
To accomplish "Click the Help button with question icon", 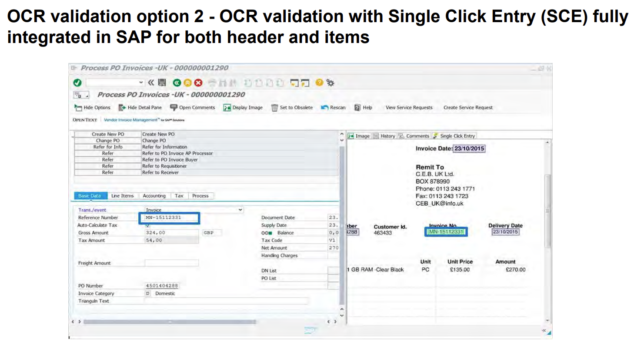I will [x=364, y=108].
